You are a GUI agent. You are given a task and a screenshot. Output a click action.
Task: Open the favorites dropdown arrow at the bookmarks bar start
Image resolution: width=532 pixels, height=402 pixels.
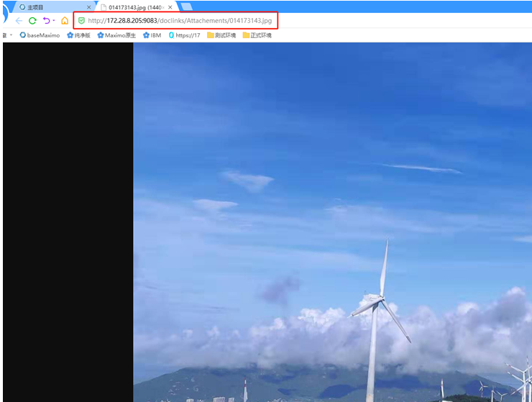pos(11,35)
